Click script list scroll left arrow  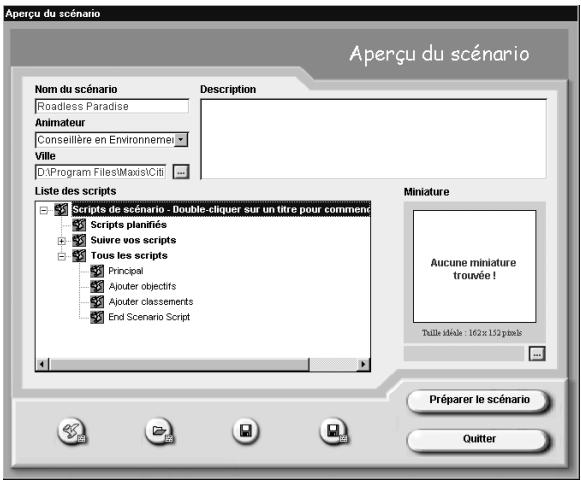(x=43, y=365)
